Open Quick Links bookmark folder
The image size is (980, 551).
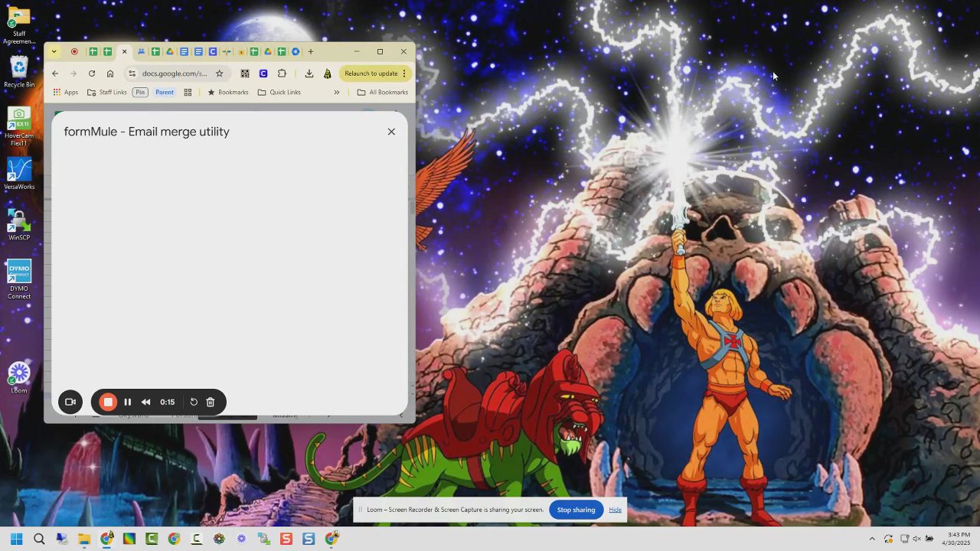[x=279, y=92]
